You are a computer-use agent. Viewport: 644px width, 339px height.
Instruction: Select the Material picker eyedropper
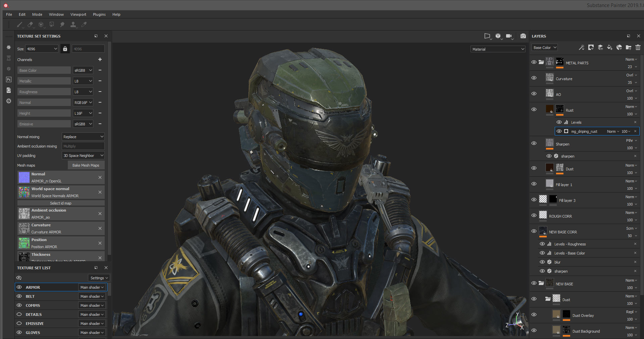pos(84,24)
